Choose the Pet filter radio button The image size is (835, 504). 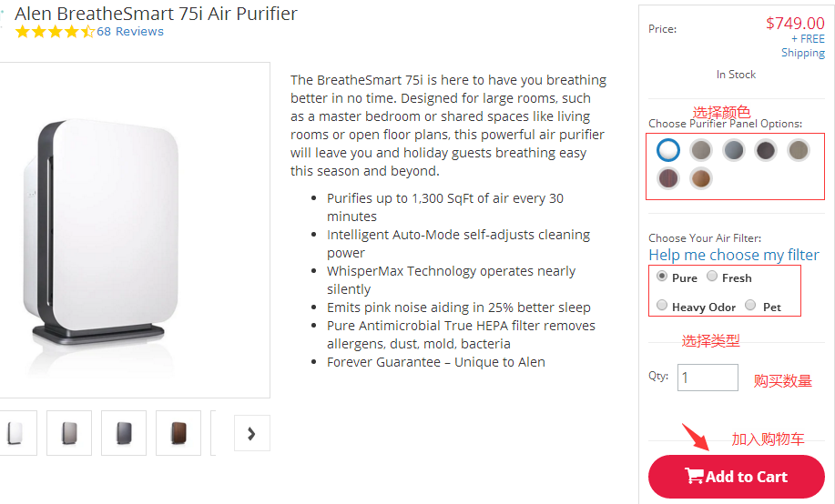(751, 306)
